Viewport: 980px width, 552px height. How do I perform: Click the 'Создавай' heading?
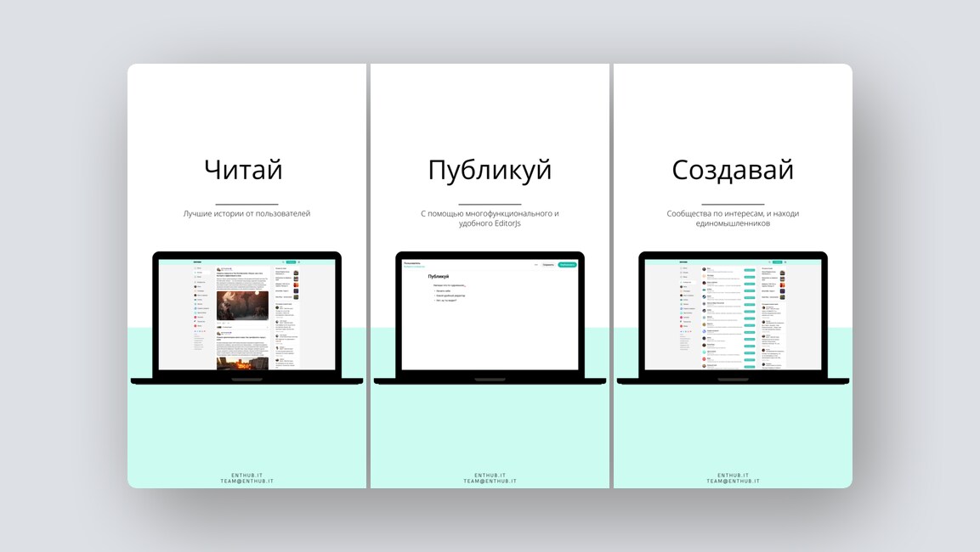coord(733,170)
